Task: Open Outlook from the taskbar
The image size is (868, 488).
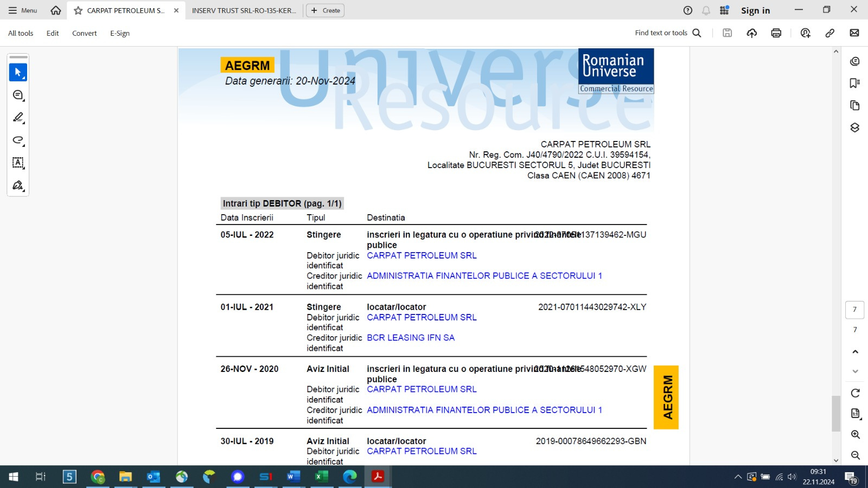Action: pyautogui.click(x=154, y=477)
